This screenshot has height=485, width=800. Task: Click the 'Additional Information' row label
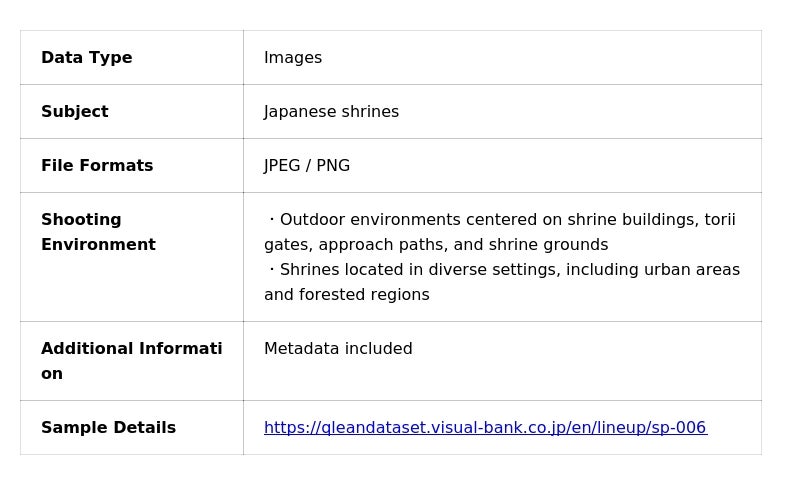[x=131, y=361]
